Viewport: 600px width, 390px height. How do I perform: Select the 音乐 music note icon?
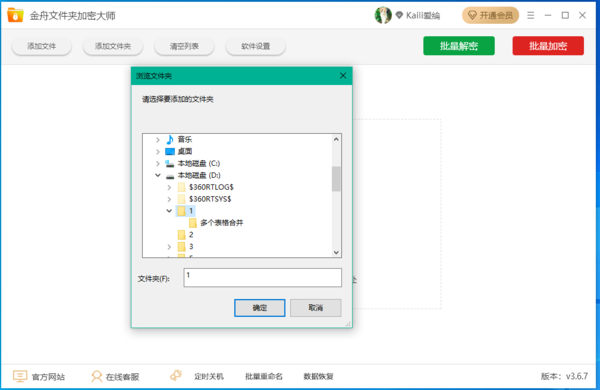(x=170, y=139)
